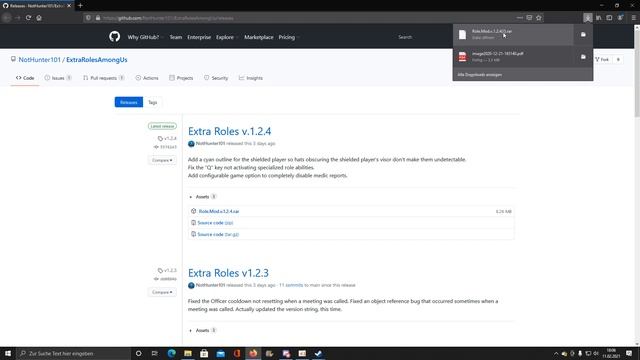
Task: Open the Mail app from the taskbar
Action: pyautogui.click(x=220, y=353)
